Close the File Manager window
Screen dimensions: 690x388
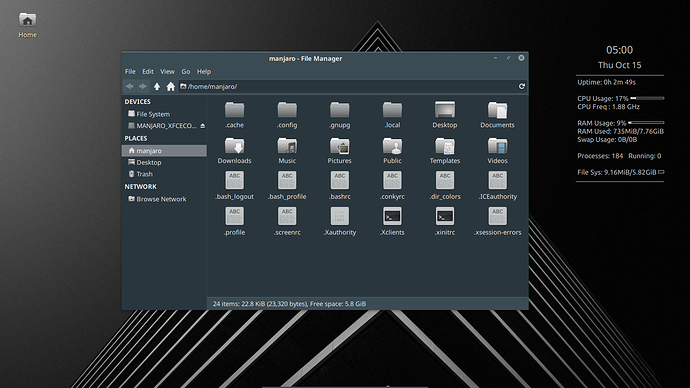pyautogui.click(x=521, y=58)
